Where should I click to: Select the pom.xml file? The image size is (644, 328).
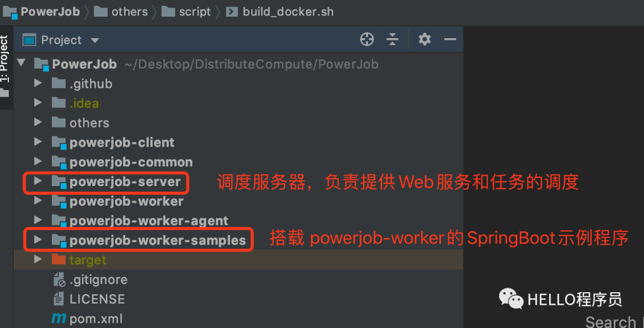[95, 318]
